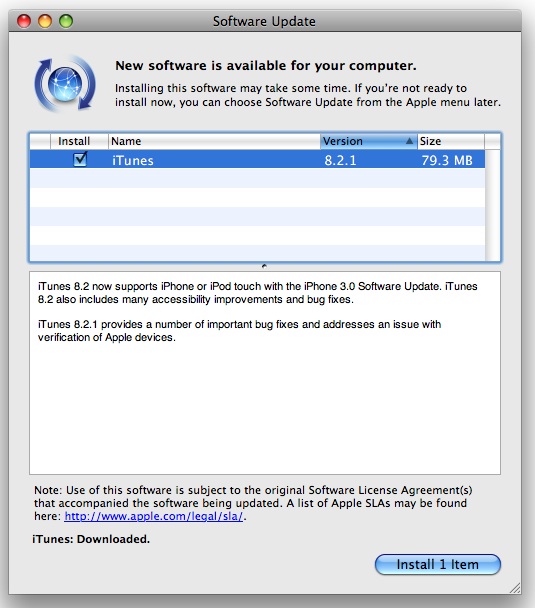Click the split pane divider handle
The height and width of the screenshot is (608, 535).
264,266
